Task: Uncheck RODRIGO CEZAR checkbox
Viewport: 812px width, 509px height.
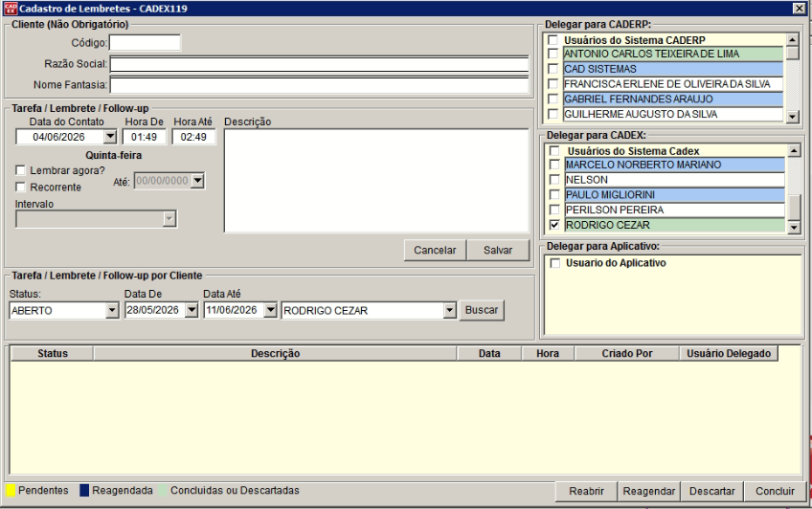Action: pos(554,225)
